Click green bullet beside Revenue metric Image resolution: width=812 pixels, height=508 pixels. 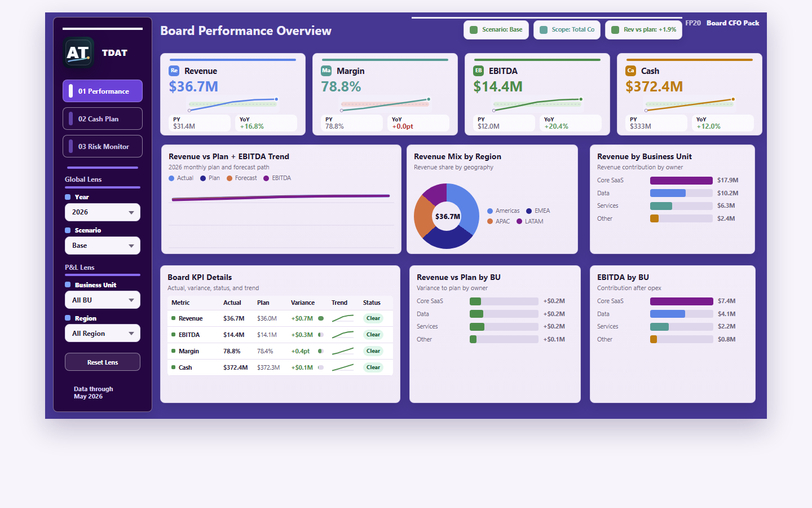click(174, 318)
